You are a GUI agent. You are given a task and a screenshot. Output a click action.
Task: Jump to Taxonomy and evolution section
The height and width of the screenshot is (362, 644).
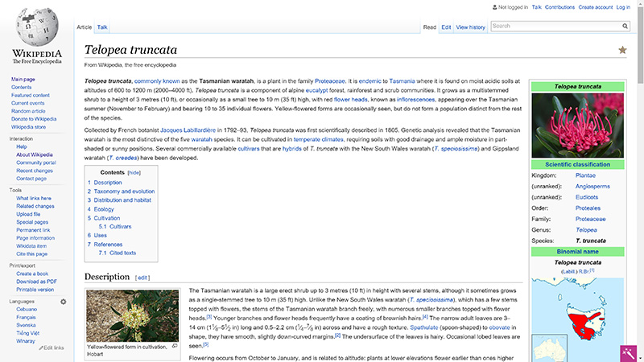click(x=124, y=191)
